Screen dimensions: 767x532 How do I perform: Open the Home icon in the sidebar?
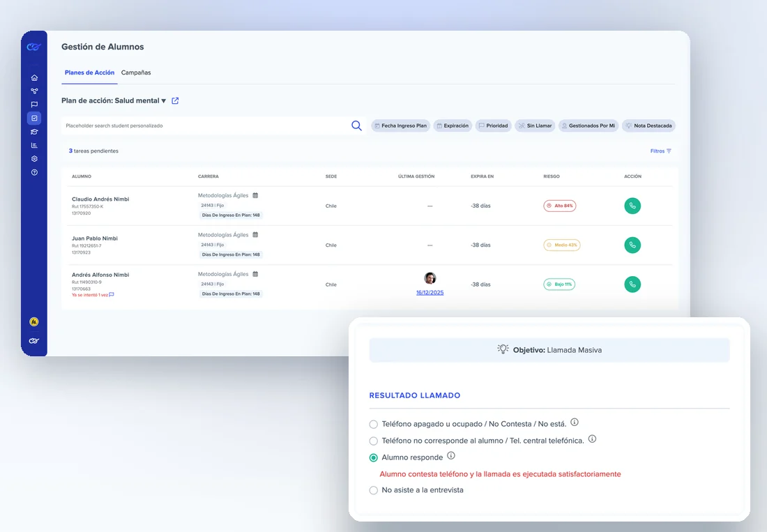point(34,78)
